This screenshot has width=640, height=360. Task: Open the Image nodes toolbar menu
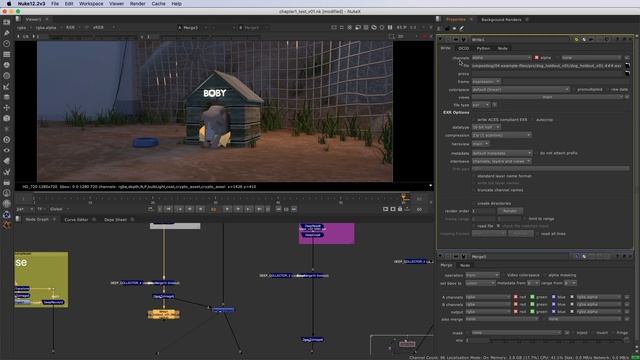point(7,22)
